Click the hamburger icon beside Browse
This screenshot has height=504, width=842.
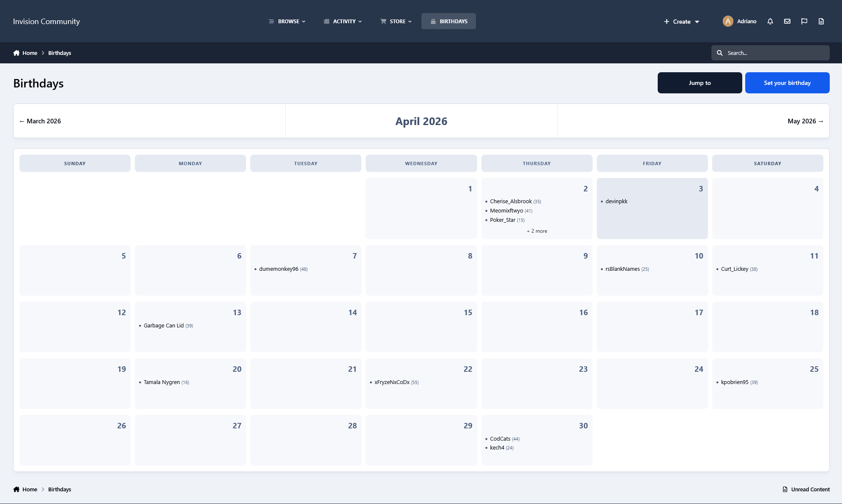click(272, 21)
